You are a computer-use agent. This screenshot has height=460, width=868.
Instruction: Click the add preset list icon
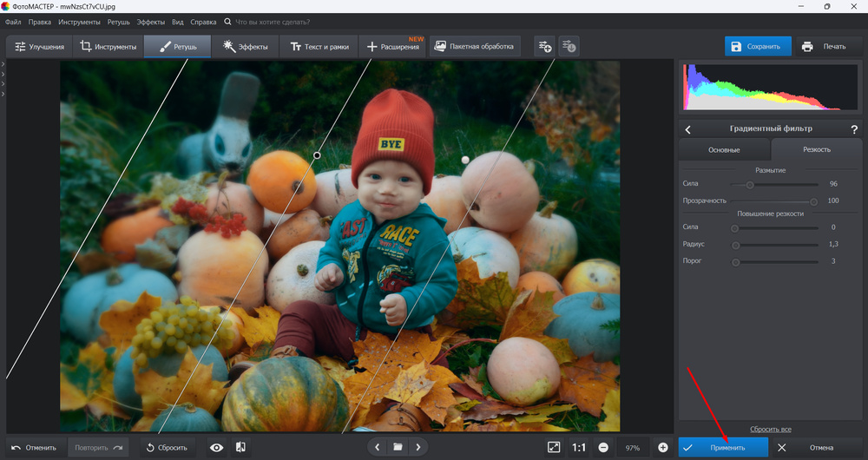pos(544,46)
